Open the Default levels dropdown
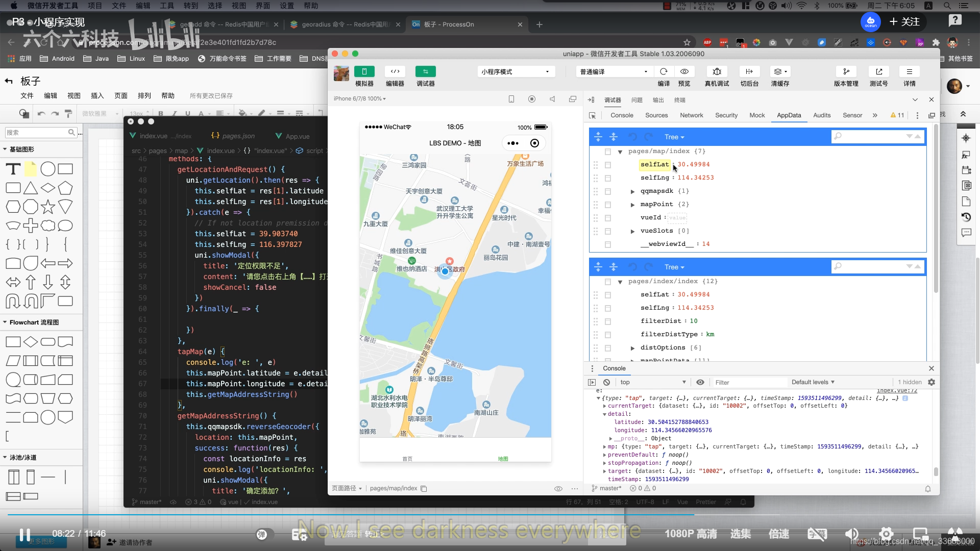Viewport: 980px width, 551px height. tap(813, 382)
